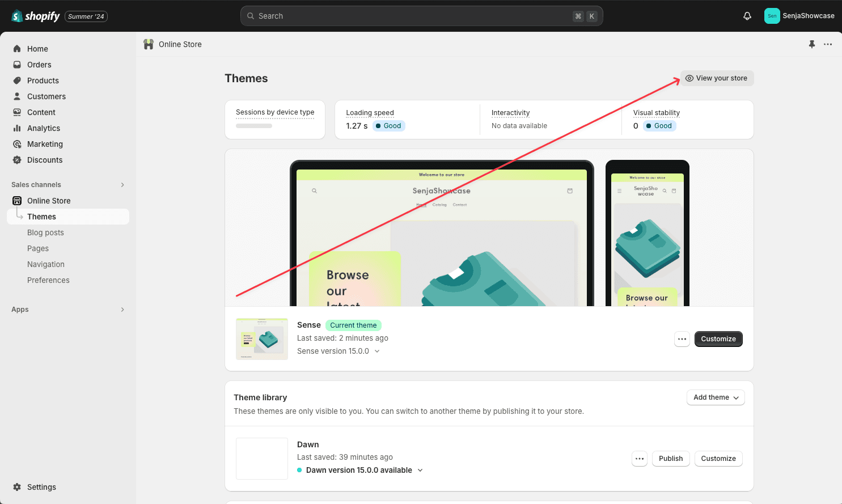Click the Products tag icon
842x504 pixels.
tap(17, 81)
